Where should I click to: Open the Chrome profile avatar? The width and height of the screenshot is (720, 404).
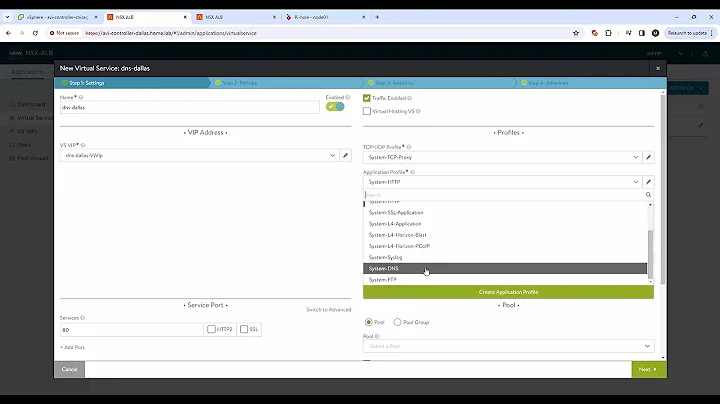655,33
